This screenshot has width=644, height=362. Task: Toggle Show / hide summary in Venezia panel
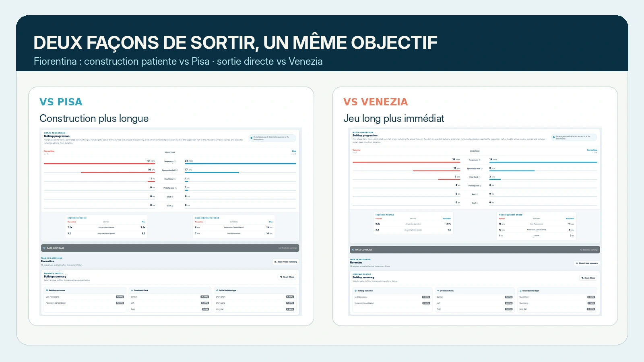pyautogui.click(x=587, y=263)
